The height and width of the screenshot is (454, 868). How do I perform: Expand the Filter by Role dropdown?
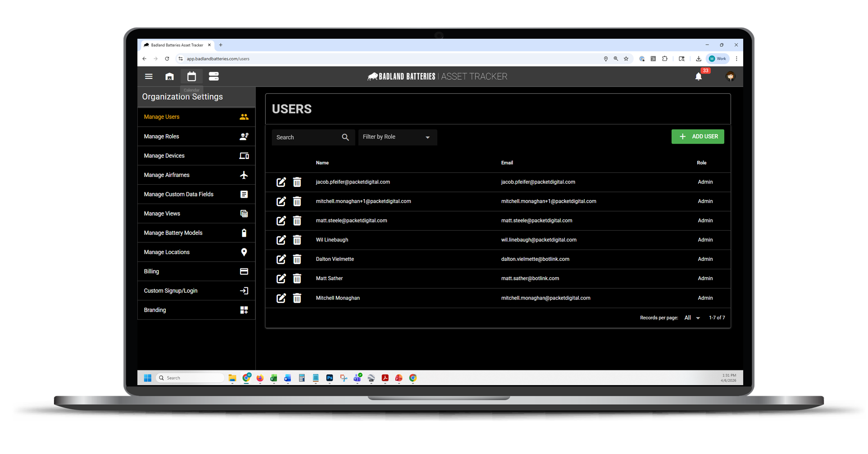[397, 137]
